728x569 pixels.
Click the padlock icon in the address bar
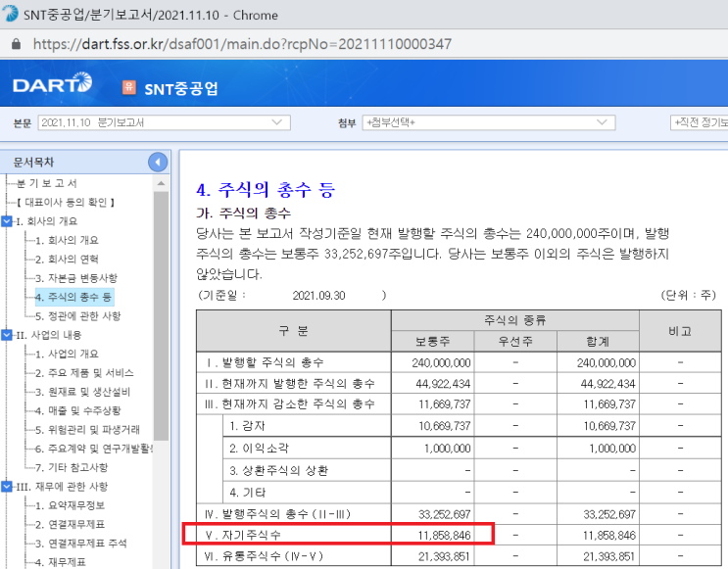(x=16, y=44)
